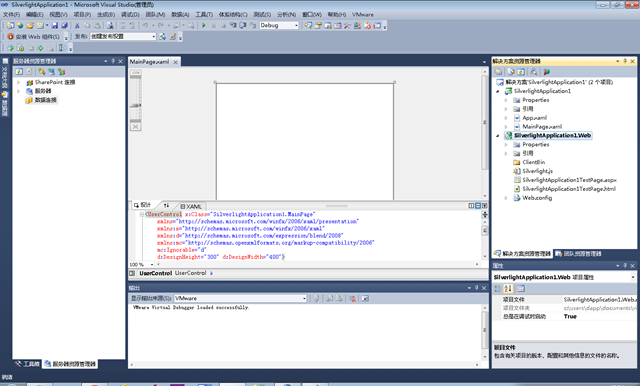Close the MainPage.xaml tab with its X
The image size is (640, 386).
point(176,62)
